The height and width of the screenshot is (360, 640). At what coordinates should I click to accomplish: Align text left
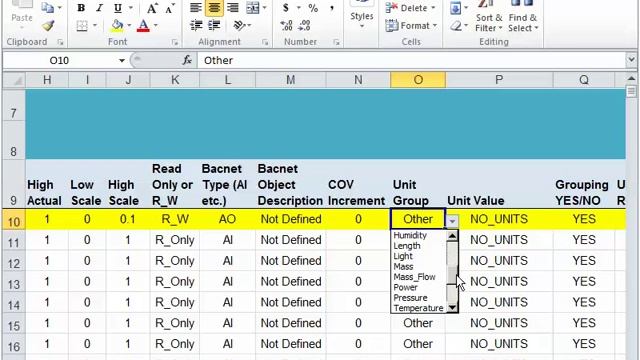(196, 8)
